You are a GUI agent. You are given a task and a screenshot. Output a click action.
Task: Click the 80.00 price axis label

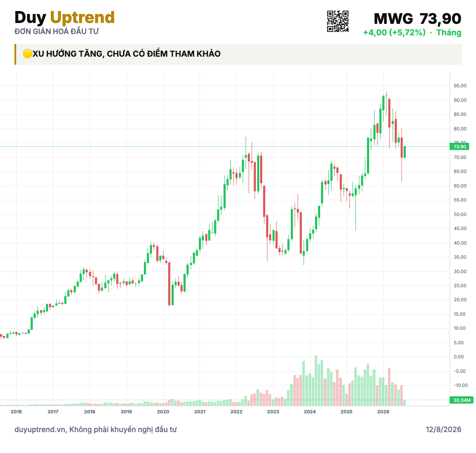point(460,129)
